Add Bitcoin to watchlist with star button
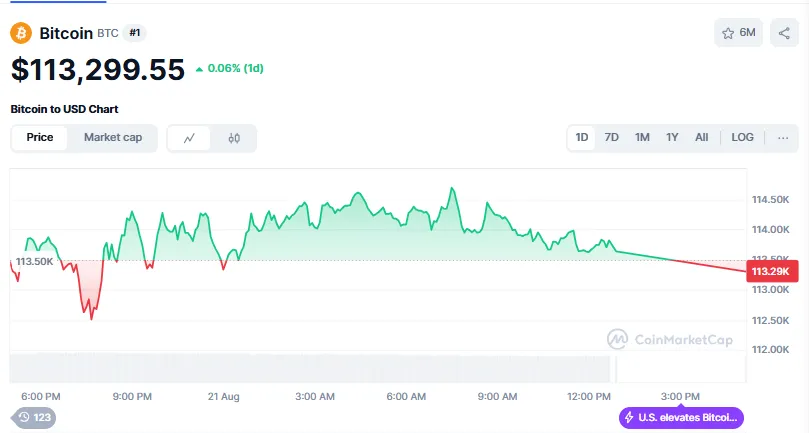Image resolution: width=809 pixels, height=433 pixels. coord(739,33)
